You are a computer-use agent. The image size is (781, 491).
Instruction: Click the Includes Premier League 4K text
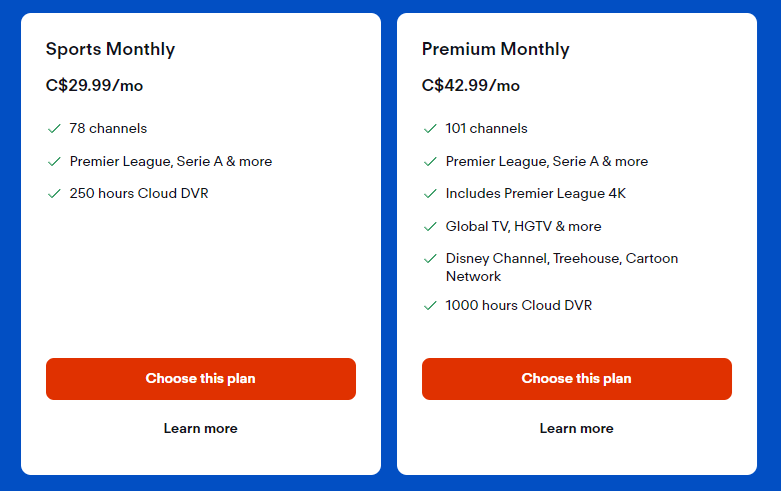[x=535, y=194]
